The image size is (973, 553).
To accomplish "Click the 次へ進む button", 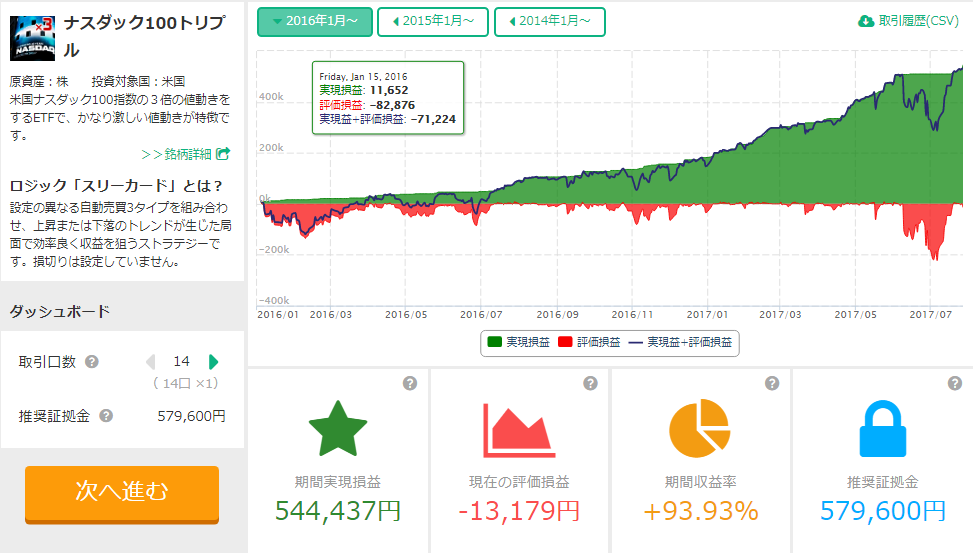I will [x=122, y=494].
